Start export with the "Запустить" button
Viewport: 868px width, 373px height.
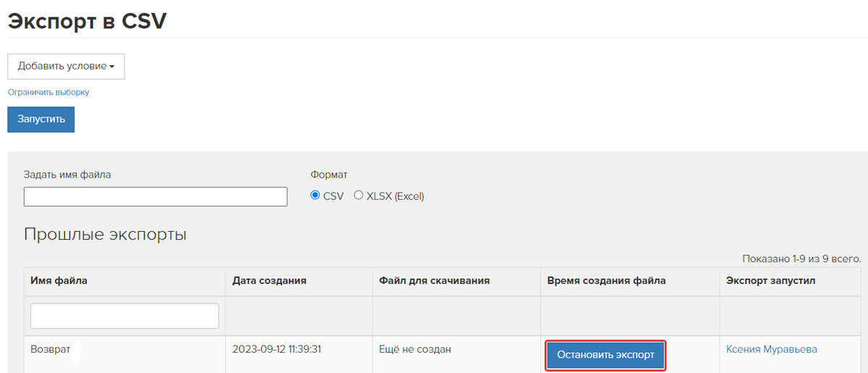point(41,120)
